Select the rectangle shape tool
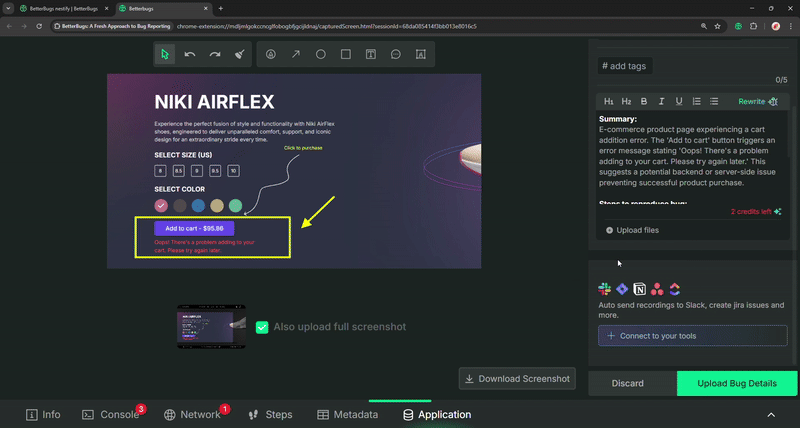Screen dimensions: 800x428 [346, 54]
